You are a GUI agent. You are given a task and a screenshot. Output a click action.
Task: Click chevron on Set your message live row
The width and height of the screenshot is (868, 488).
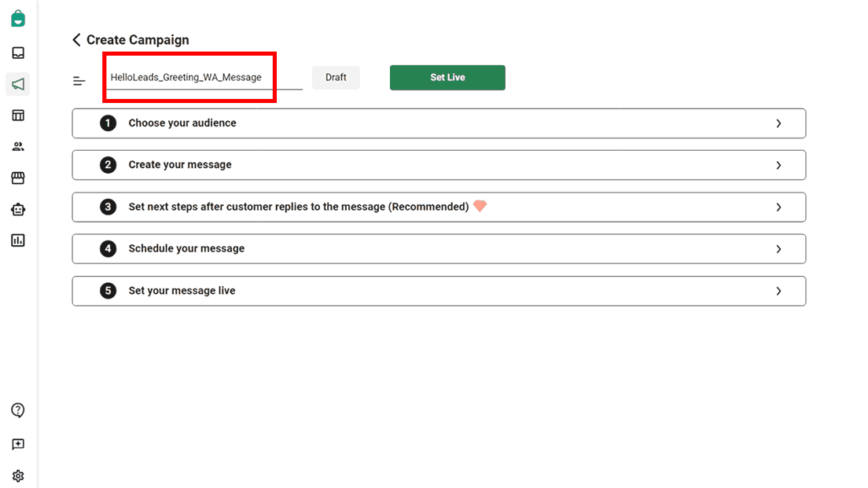778,291
